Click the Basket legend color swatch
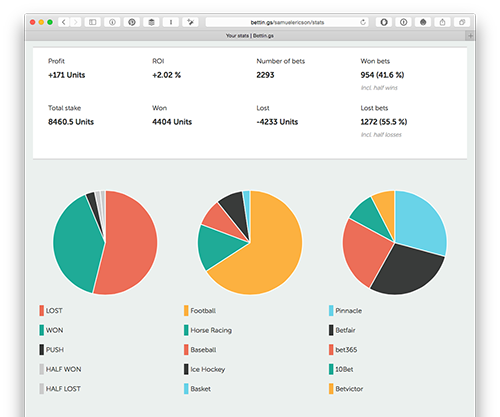The height and width of the screenshot is (417, 500). tap(186, 389)
